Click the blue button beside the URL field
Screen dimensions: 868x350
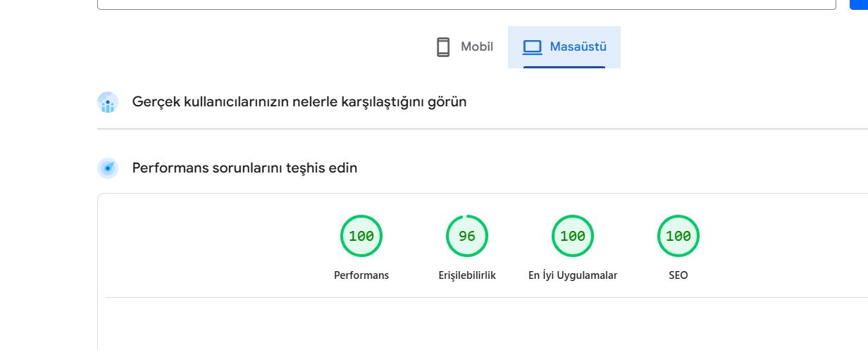click(859, 4)
